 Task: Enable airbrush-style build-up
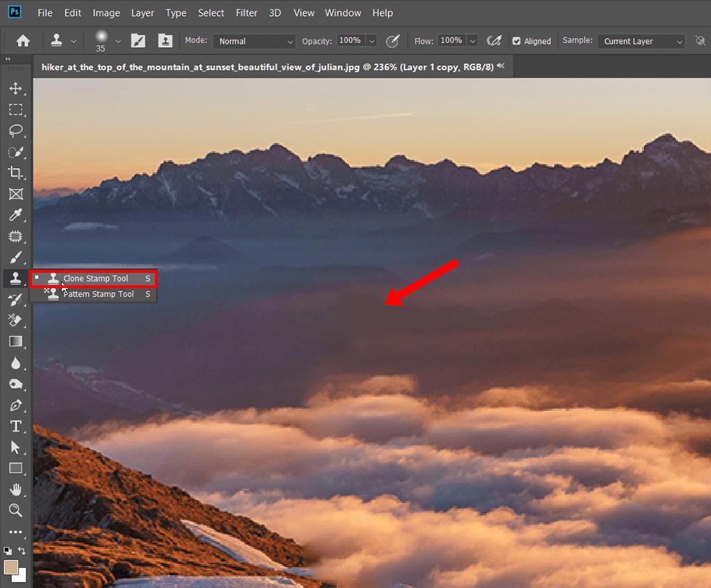(494, 41)
